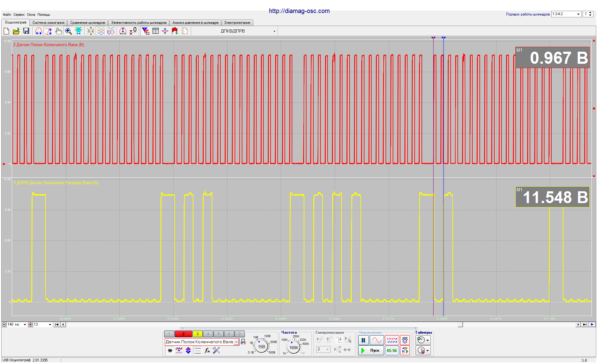Open an existing file via folder icon
Screen dimensions: 600x364
click(x=16, y=31)
